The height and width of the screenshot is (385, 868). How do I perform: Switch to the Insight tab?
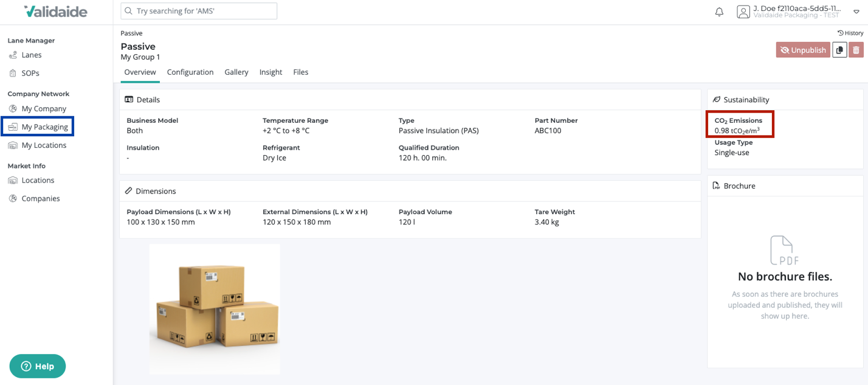[270, 72]
